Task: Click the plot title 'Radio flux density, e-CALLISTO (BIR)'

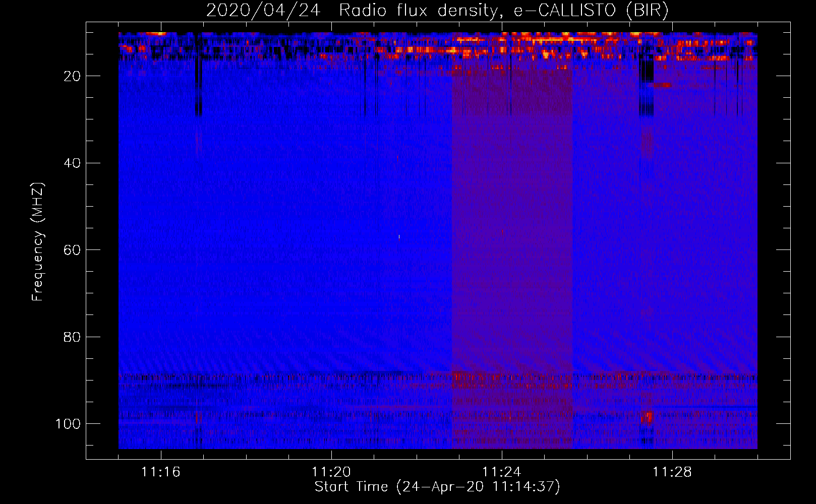Action: [x=503, y=11]
